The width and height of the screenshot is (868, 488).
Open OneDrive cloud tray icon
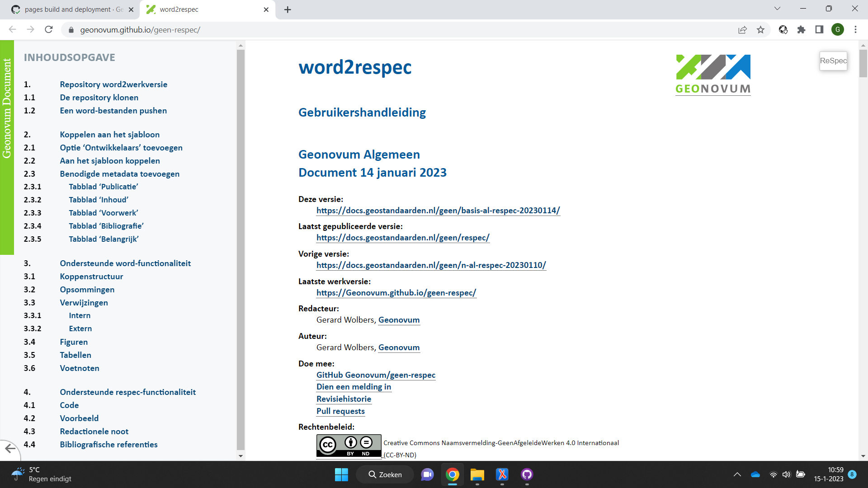(755, 474)
